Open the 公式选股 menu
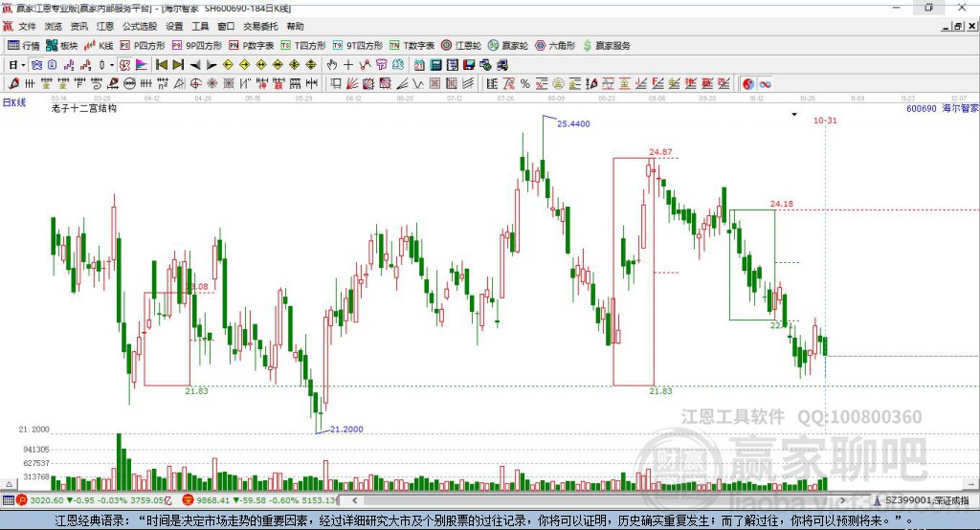This screenshot has width=980, height=530. (x=140, y=26)
